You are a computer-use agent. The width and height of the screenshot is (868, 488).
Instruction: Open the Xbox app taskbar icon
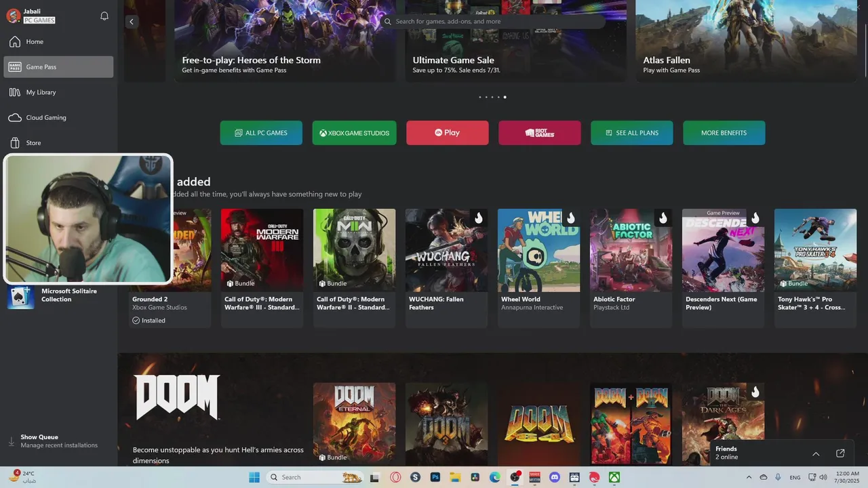(614, 477)
